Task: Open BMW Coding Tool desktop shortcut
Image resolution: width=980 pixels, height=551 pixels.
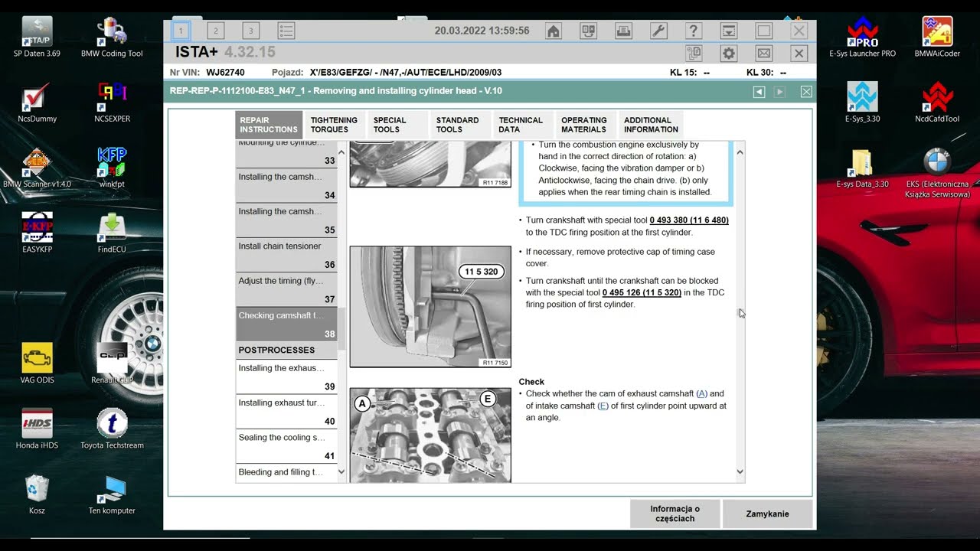Action: click(x=112, y=37)
